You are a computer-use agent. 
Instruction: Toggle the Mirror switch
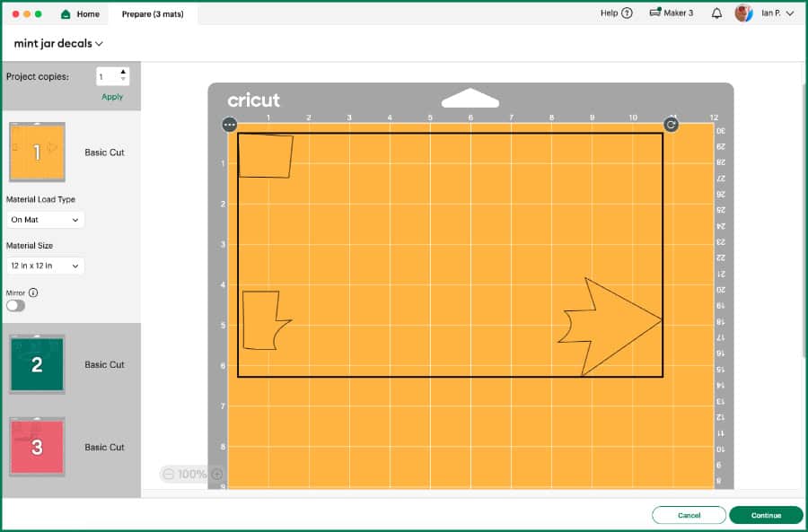tap(15, 305)
